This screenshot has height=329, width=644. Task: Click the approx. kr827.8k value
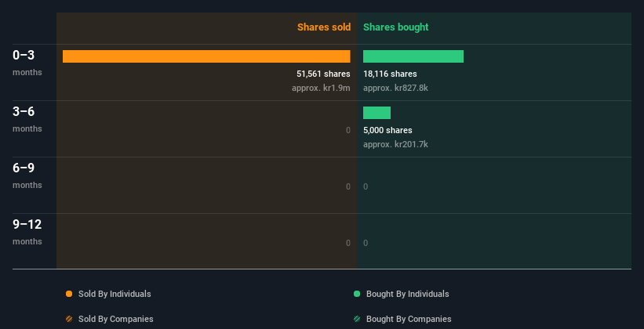tap(395, 88)
